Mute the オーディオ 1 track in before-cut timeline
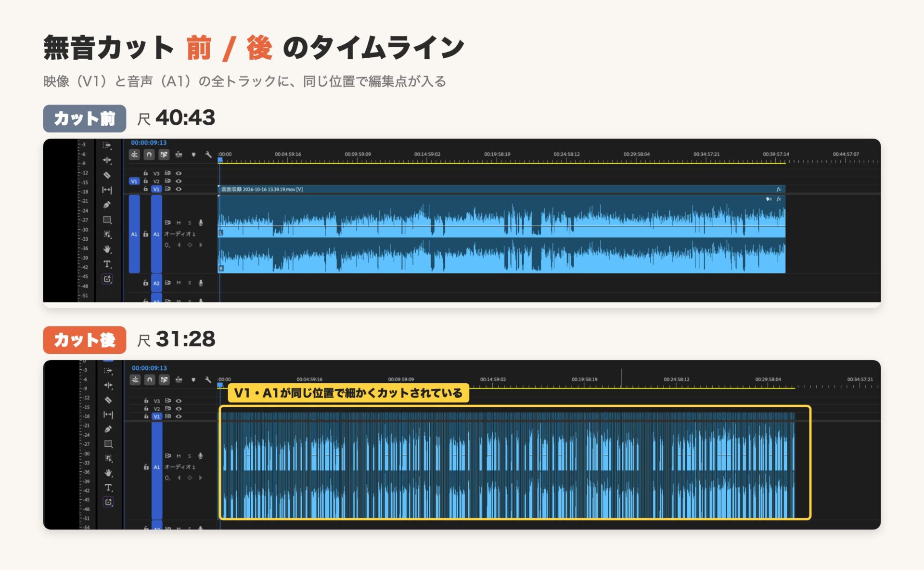This screenshot has height=570, width=924. [x=179, y=223]
